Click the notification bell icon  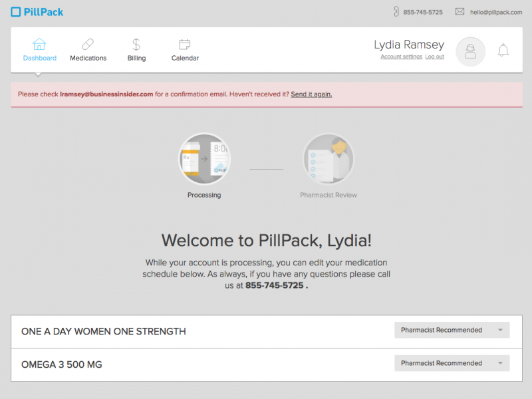503,51
